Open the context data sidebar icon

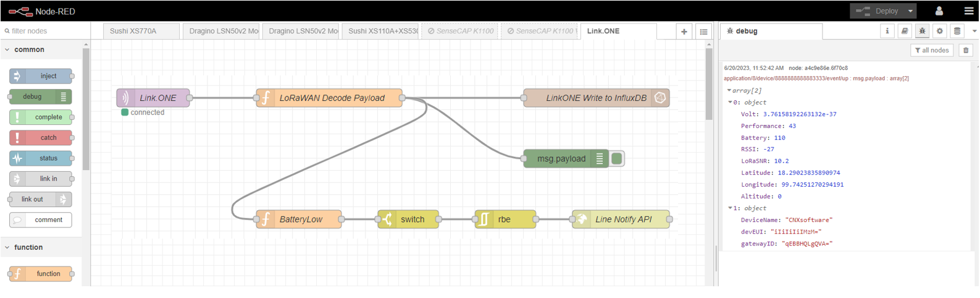957,31
